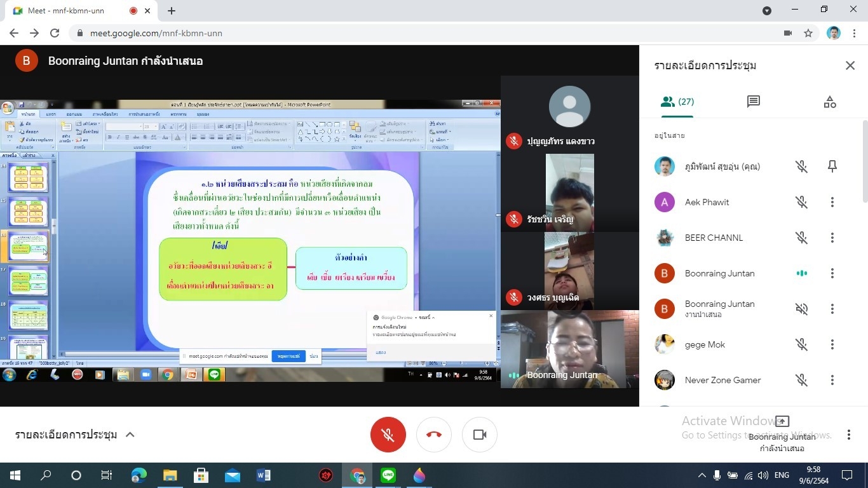Open more options for gege Mok
The height and width of the screenshot is (488, 868).
pos(832,344)
